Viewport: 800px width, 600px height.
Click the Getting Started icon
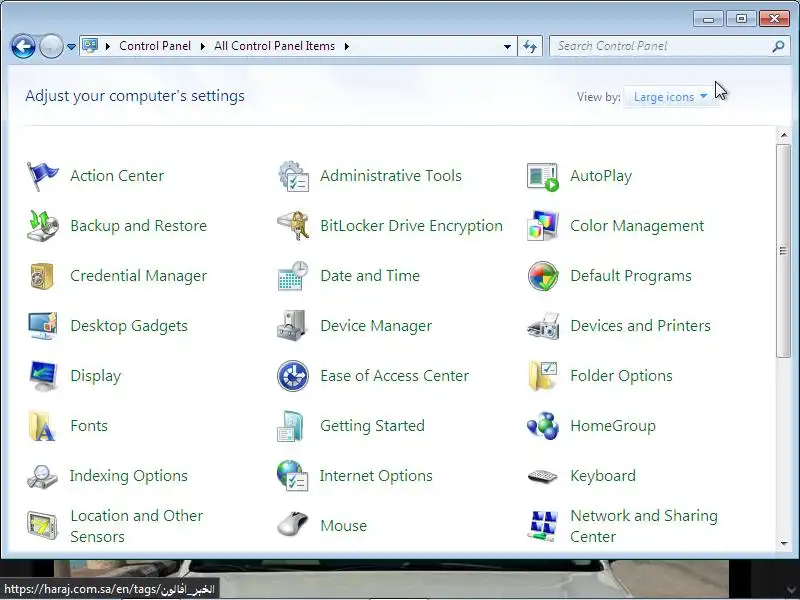291,426
